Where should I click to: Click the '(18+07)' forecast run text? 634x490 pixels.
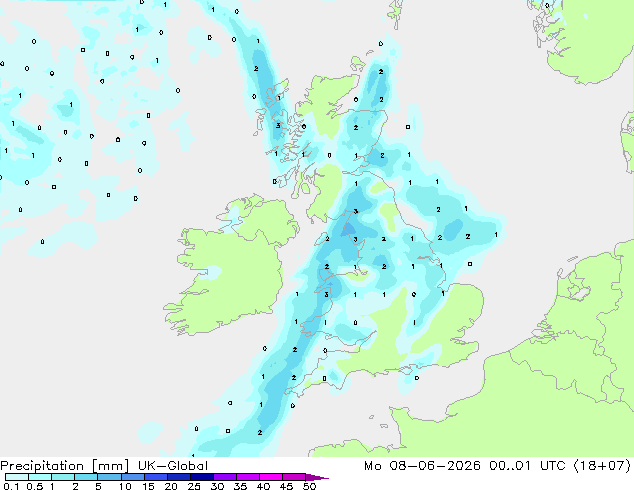pos(602,466)
